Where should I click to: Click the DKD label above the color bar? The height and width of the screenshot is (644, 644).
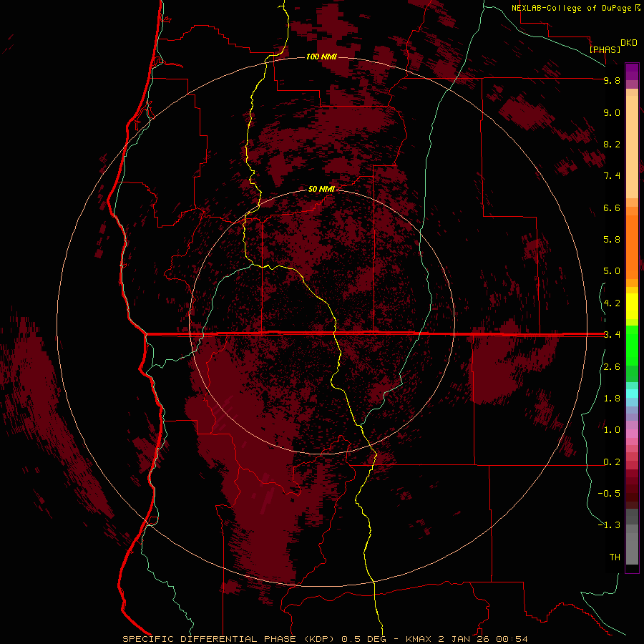(x=629, y=43)
